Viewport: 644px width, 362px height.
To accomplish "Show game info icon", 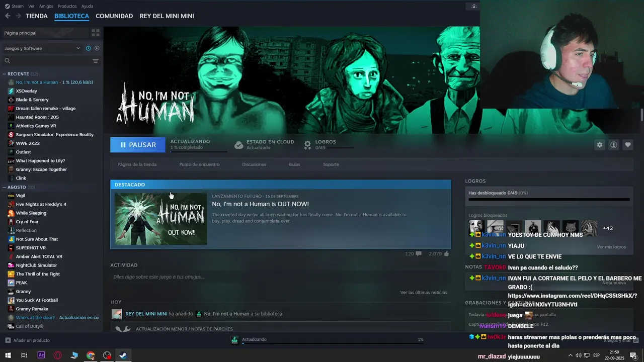I will pyautogui.click(x=614, y=145).
